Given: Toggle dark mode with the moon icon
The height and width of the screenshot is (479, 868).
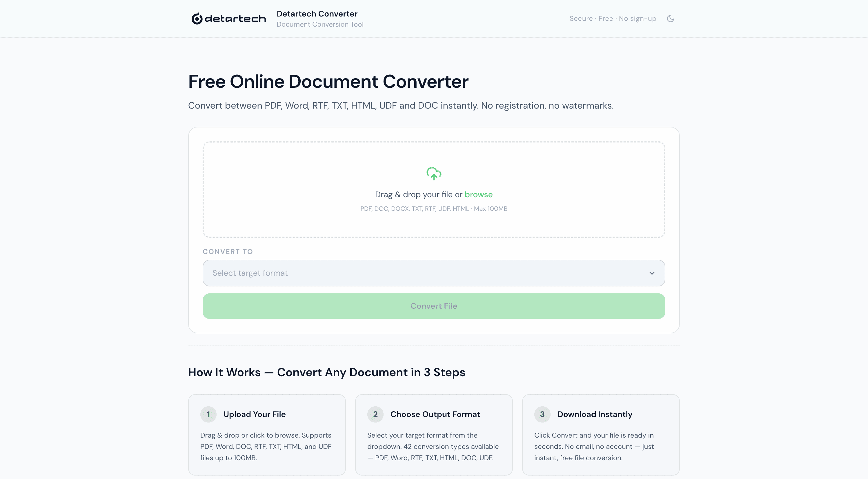Looking at the screenshot, I should coord(670,19).
